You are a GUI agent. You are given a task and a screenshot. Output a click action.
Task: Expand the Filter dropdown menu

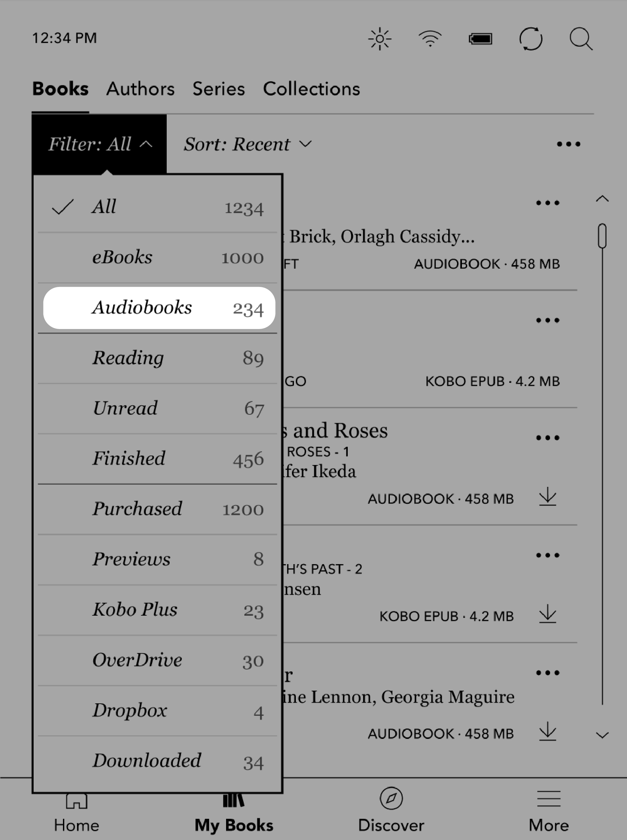99,144
